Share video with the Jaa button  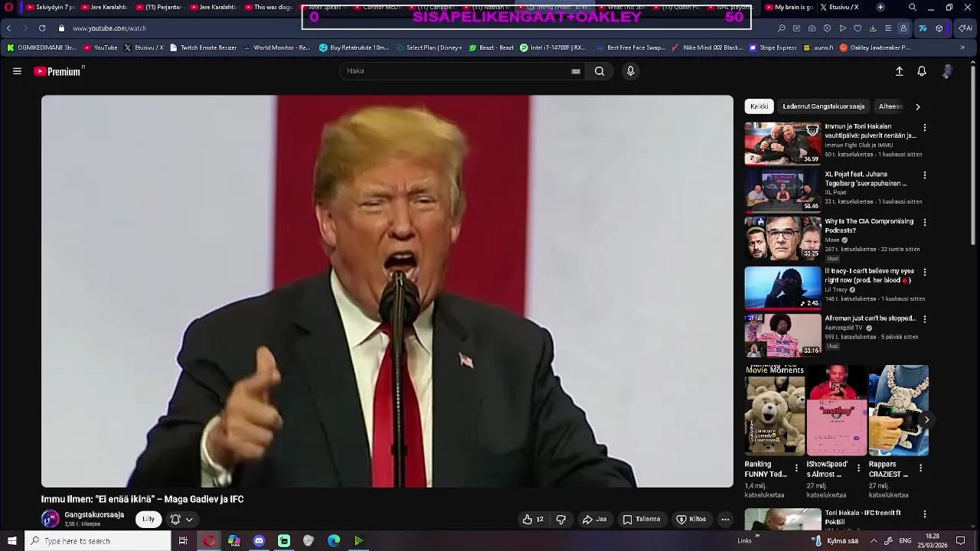(x=595, y=519)
